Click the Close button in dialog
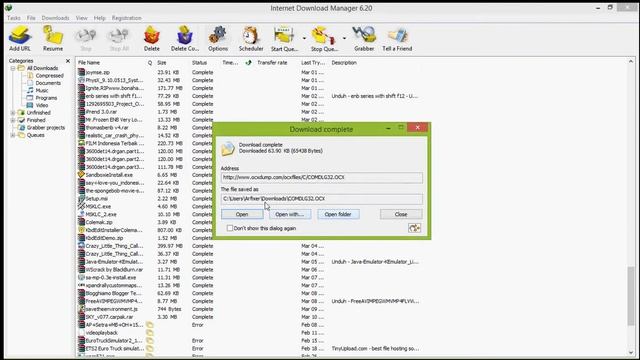 [x=401, y=214]
